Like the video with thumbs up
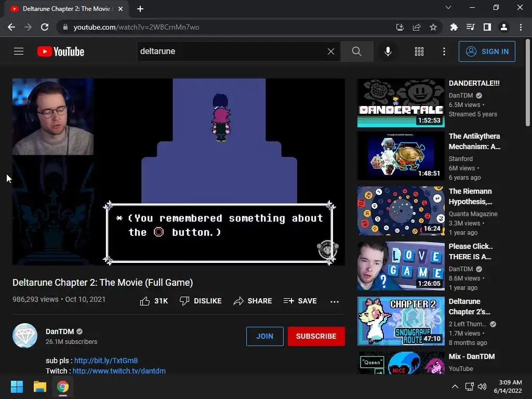The width and height of the screenshot is (532, 399). click(154, 301)
